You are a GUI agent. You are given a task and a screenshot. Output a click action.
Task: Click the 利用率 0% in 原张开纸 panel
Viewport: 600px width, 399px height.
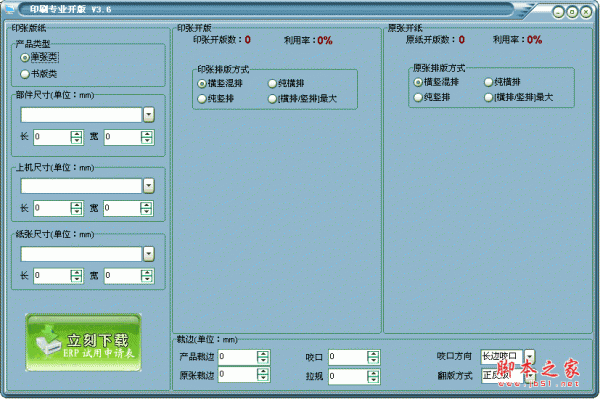pos(534,40)
